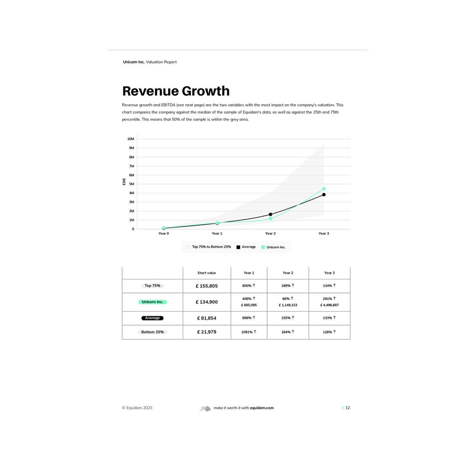Click the 'Start value' column header
The image size is (476, 476).
coord(207,273)
